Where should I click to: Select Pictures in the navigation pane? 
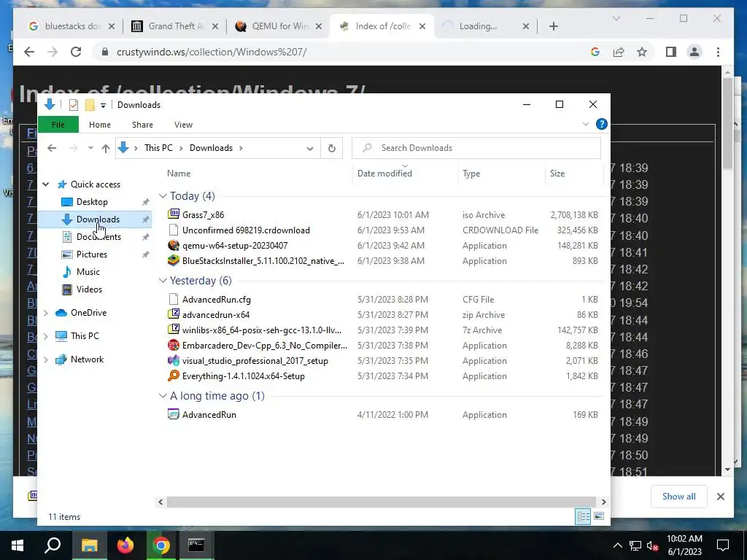(91, 254)
